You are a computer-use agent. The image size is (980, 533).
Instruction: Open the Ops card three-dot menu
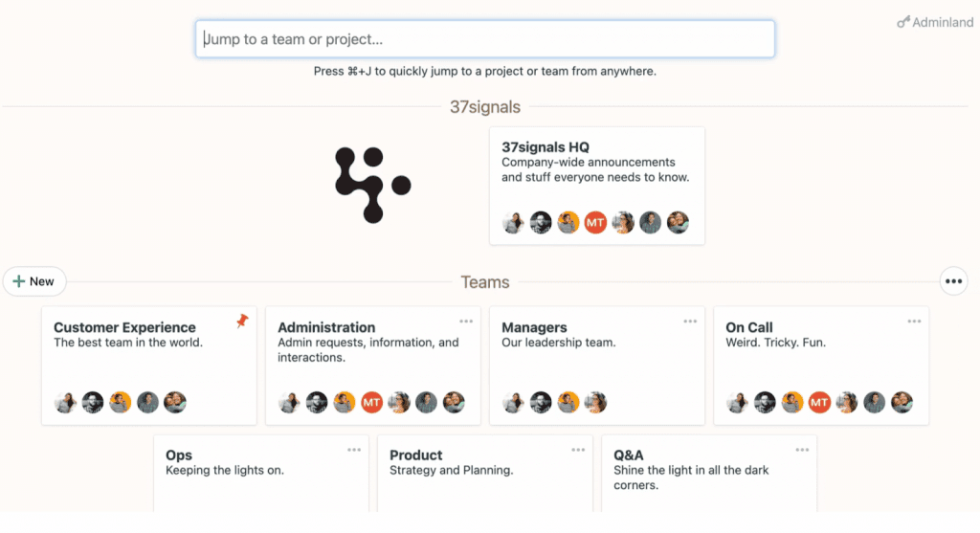point(354,449)
